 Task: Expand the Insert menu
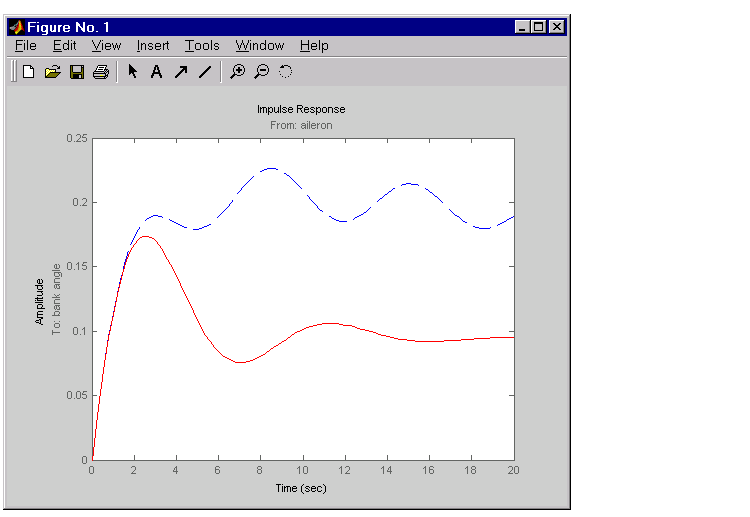click(153, 46)
